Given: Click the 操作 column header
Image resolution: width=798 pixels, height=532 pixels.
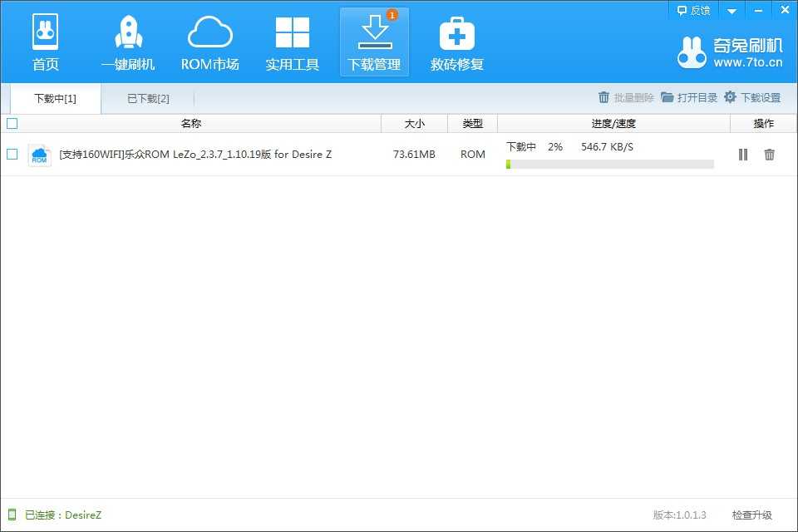Looking at the screenshot, I should coord(763,123).
